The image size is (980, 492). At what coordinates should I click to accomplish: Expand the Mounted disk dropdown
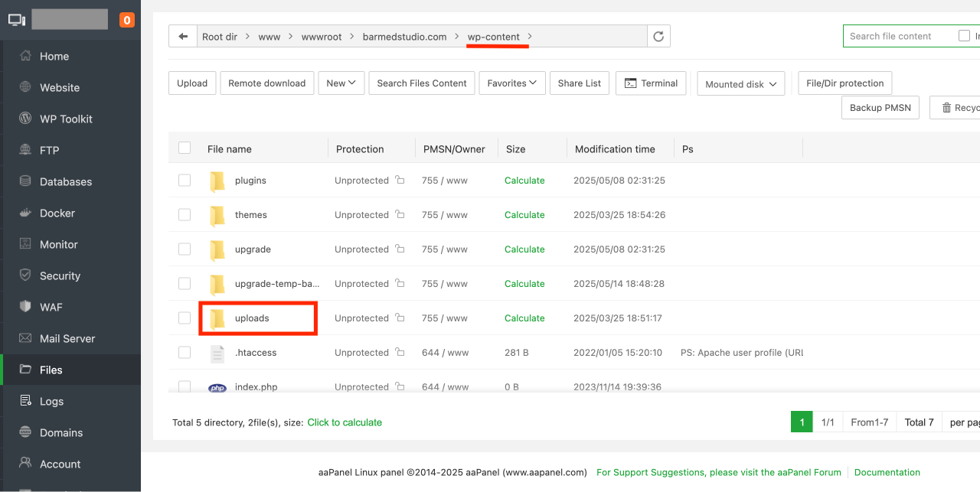pos(740,84)
